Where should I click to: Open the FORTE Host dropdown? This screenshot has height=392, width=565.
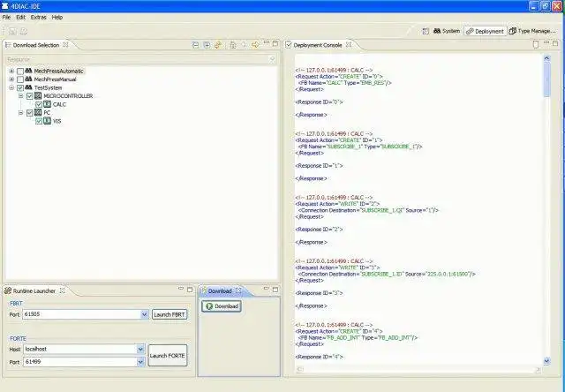pos(140,349)
